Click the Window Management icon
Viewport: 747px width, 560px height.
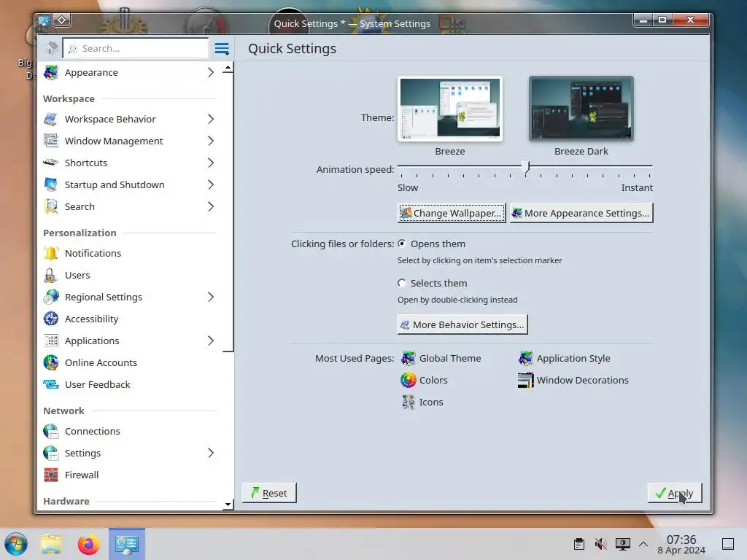click(x=51, y=141)
